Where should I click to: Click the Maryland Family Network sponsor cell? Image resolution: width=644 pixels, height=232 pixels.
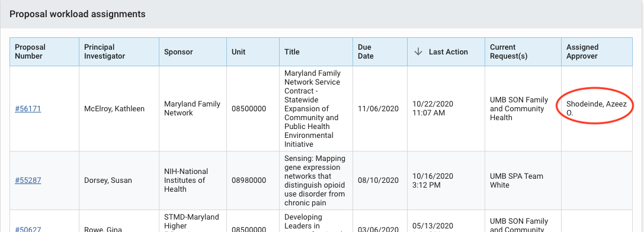pyautogui.click(x=192, y=108)
